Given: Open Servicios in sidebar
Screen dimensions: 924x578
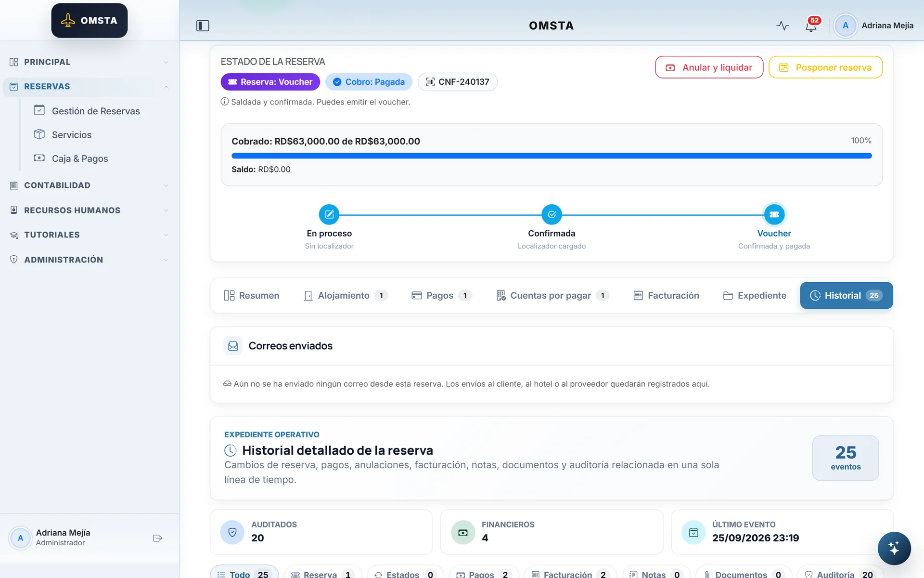Looking at the screenshot, I should [x=96, y=135].
